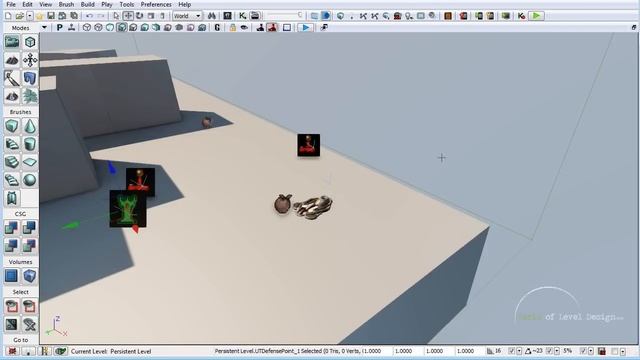Click the CSG Subtract button

(x=30, y=228)
